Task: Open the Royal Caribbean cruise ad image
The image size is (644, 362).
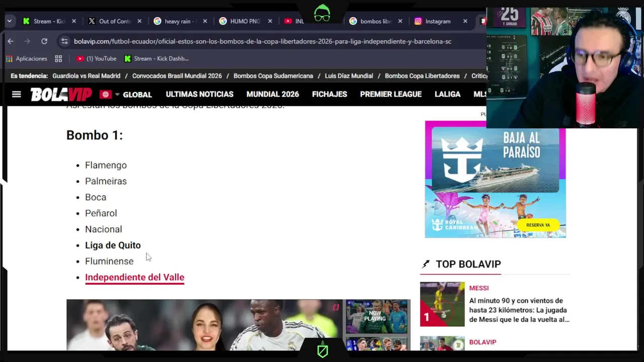Action: [495, 178]
